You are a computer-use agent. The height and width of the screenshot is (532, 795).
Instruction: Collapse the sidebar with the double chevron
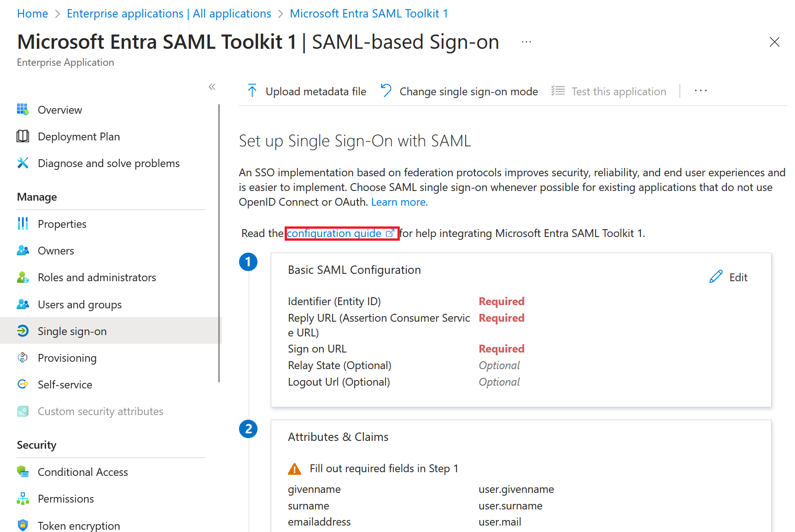[212, 87]
